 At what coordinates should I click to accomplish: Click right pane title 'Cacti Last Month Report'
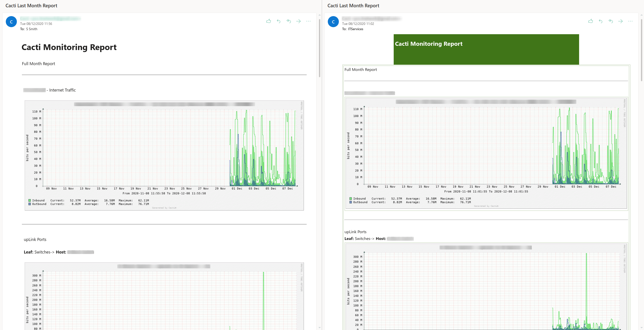pos(353,6)
